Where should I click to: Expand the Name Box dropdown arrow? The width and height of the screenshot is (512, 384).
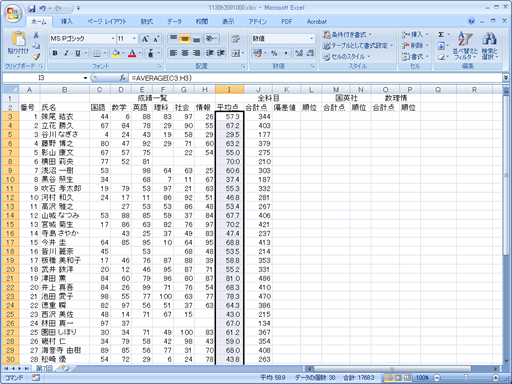[85, 78]
